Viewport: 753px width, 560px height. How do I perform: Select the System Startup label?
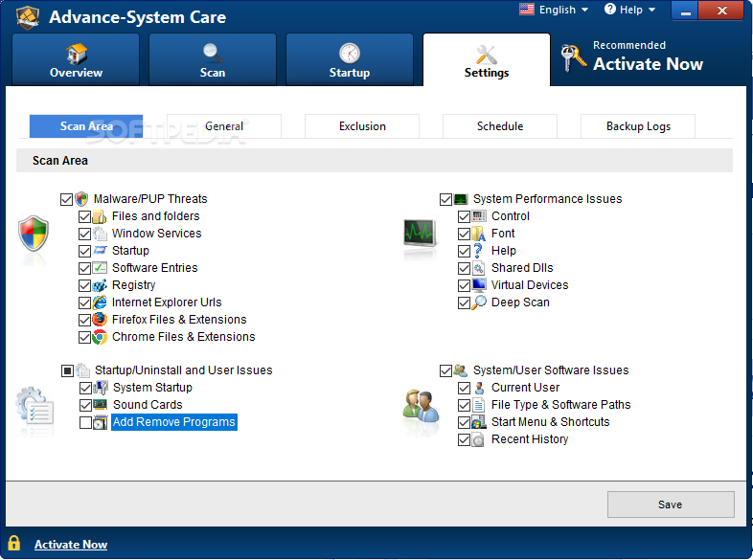coord(152,388)
